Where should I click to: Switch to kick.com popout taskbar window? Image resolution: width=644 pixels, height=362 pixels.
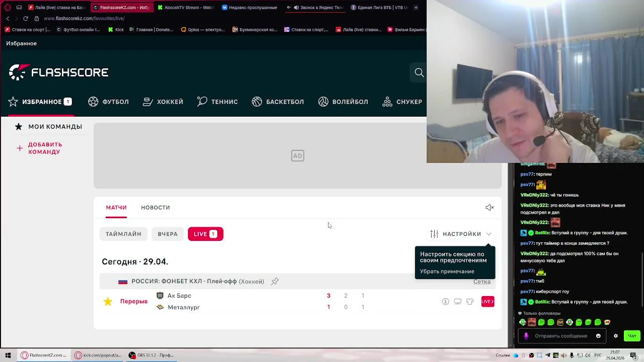point(98,355)
